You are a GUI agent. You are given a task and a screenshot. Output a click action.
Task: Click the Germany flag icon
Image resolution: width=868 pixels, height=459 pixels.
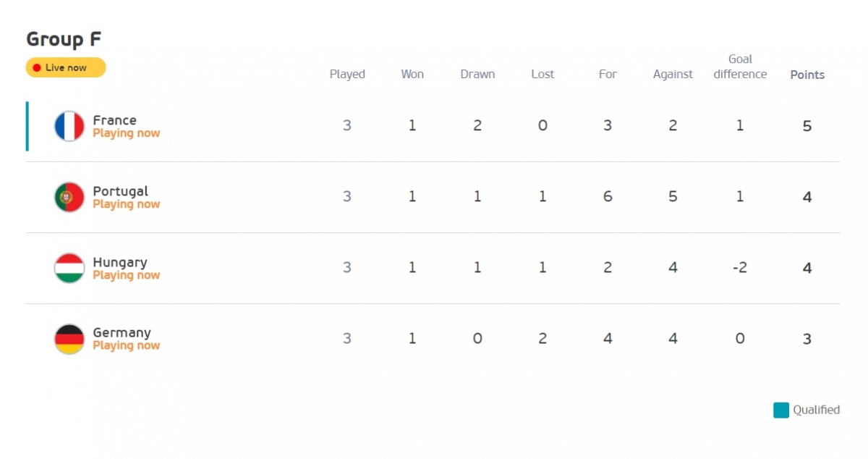(x=69, y=339)
